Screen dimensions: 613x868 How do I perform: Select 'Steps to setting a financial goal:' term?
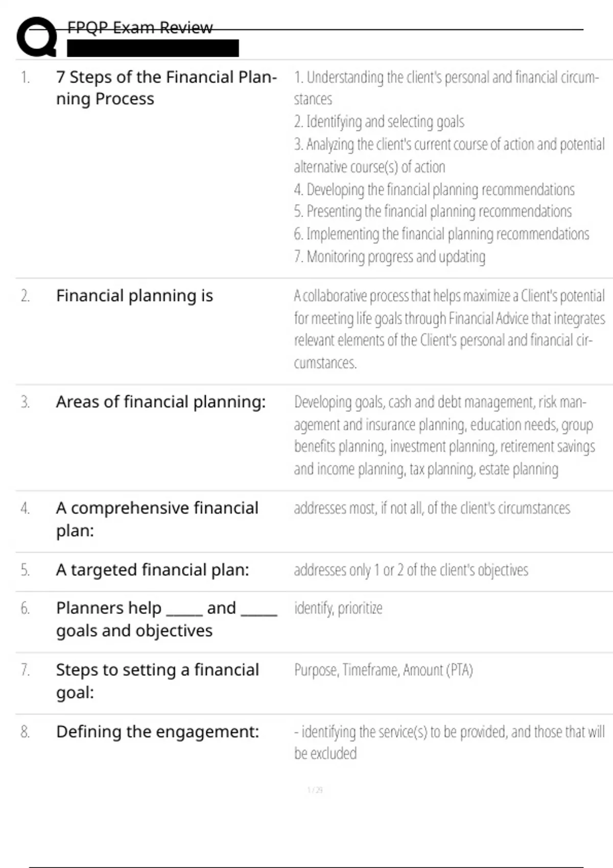(157, 681)
